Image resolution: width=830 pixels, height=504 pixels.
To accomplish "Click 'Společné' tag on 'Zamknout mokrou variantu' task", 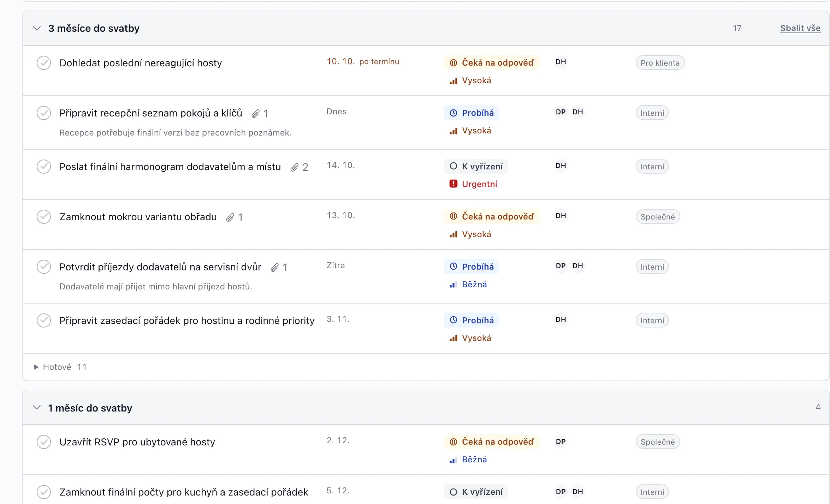I will pyautogui.click(x=658, y=217).
